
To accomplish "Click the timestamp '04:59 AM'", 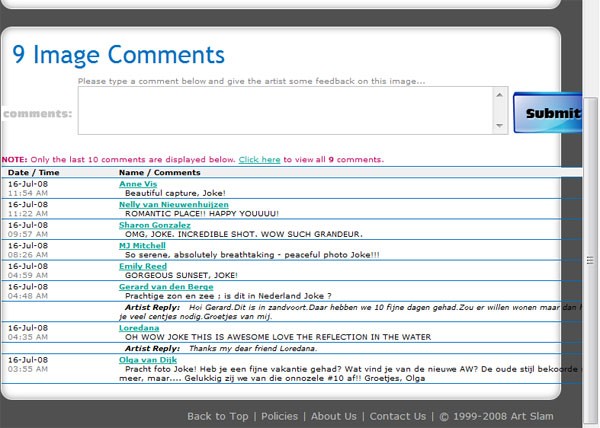I will point(28,275).
